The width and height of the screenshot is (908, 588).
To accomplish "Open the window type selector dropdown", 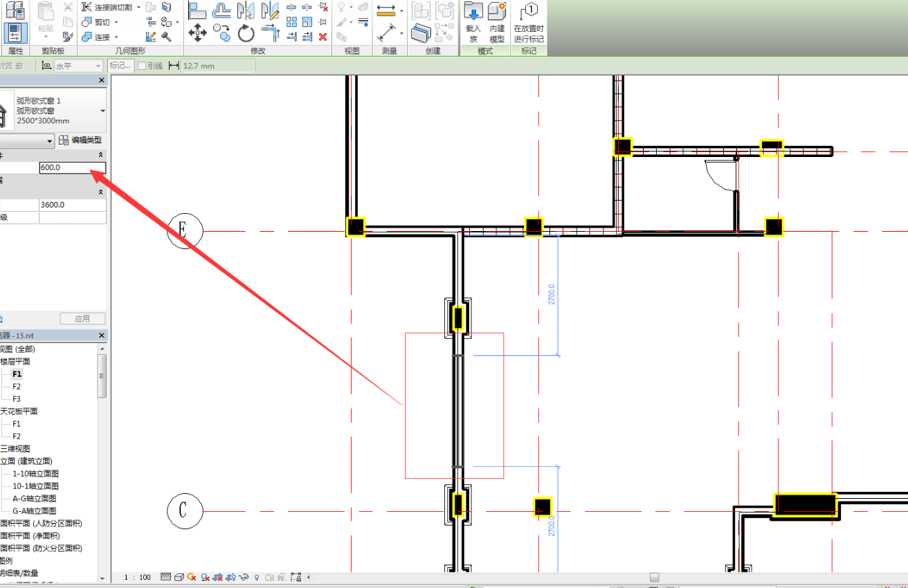I will click(102, 111).
